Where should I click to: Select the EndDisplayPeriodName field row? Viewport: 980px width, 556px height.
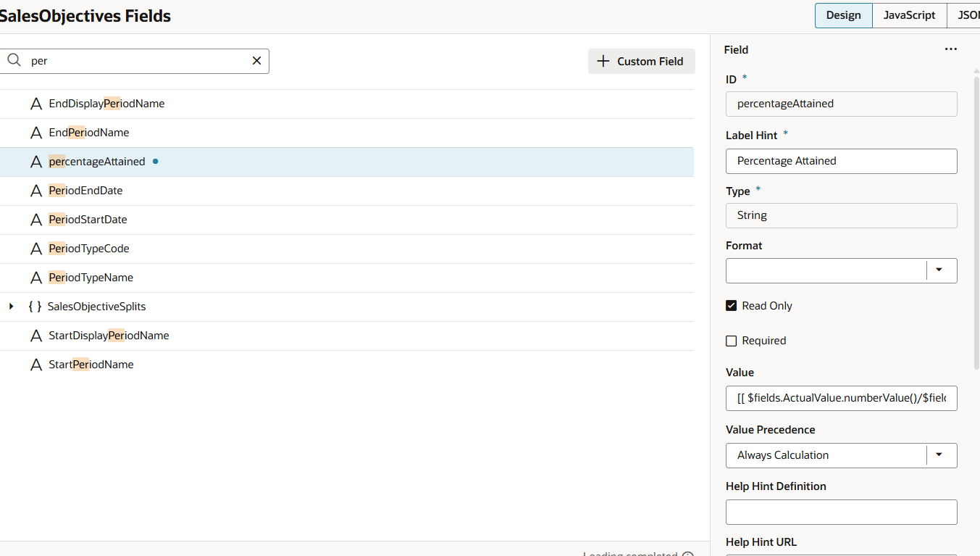347,104
